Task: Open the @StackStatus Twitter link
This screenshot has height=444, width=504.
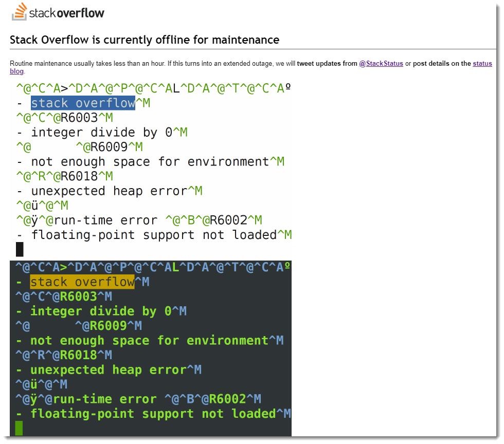Action: coord(381,63)
